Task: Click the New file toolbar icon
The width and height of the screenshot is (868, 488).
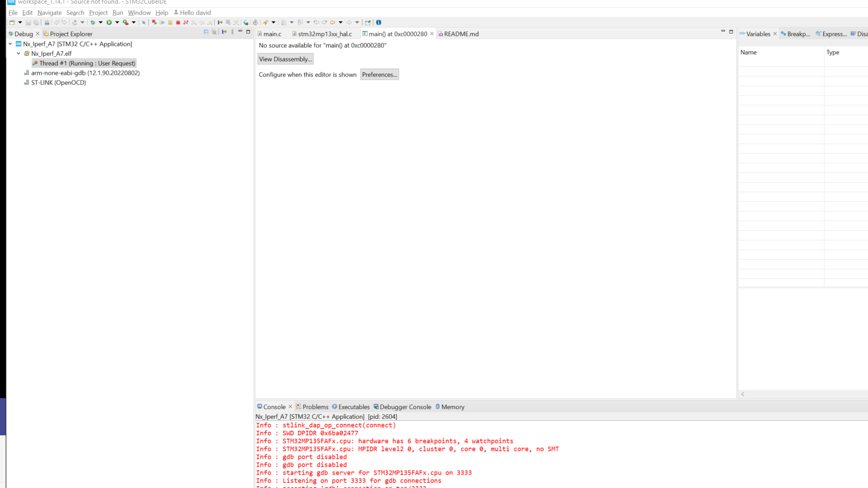Action: click(12, 22)
